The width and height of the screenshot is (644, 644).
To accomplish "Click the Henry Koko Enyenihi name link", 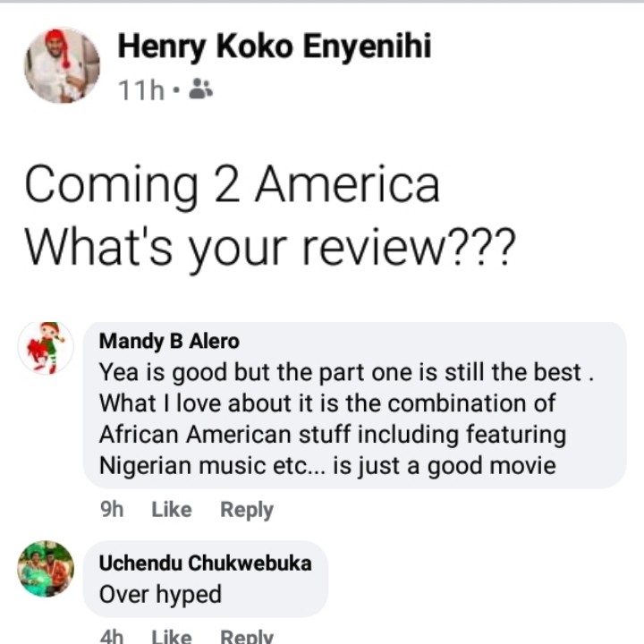I will [x=274, y=47].
